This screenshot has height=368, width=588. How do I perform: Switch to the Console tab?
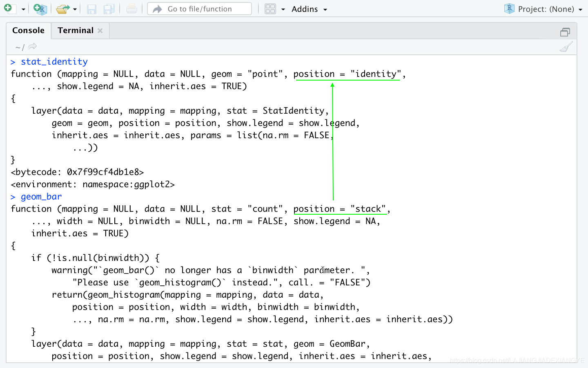point(28,30)
